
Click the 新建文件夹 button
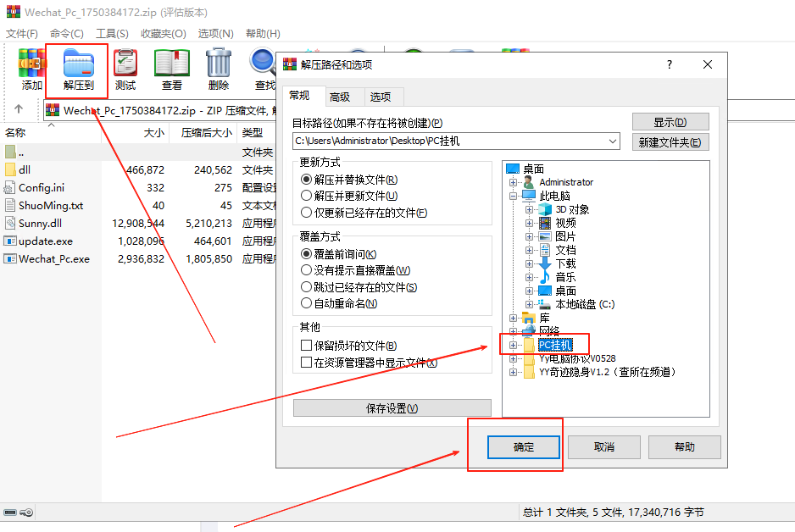[671, 141]
